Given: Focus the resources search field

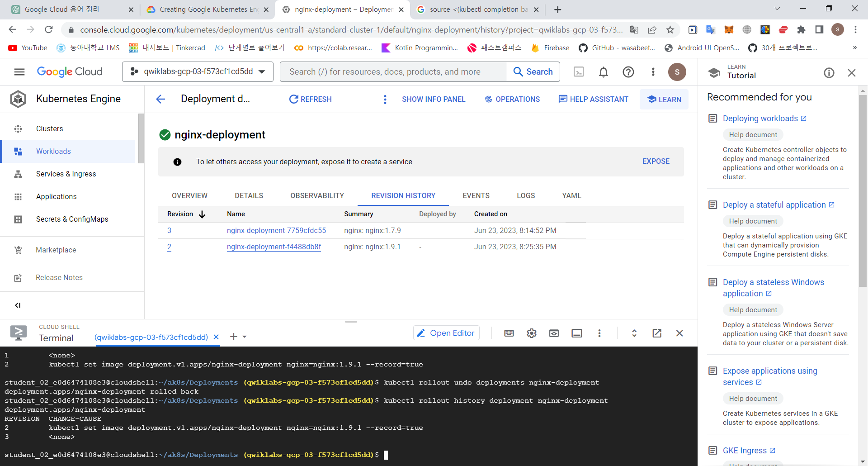Looking at the screenshot, I should click(x=393, y=72).
